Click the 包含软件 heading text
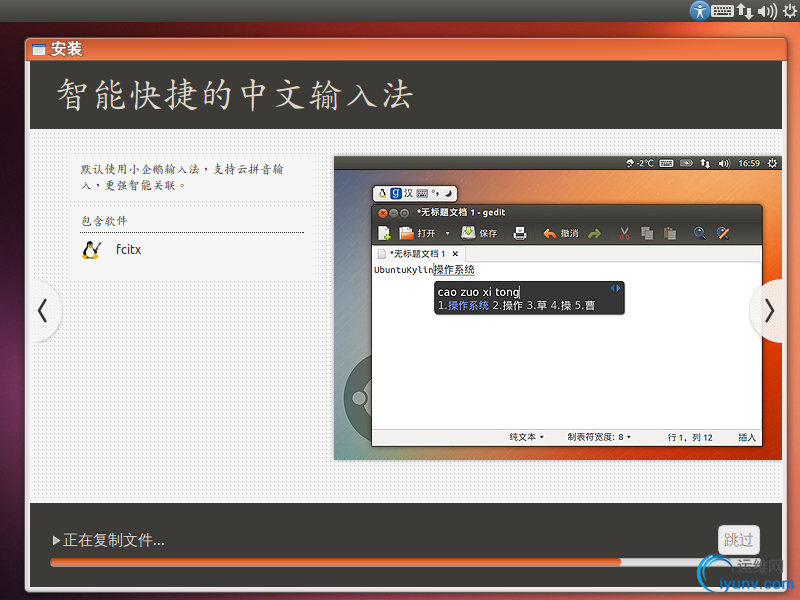The width and height of the screenshot is (800, 600). [x=105, y=221]
